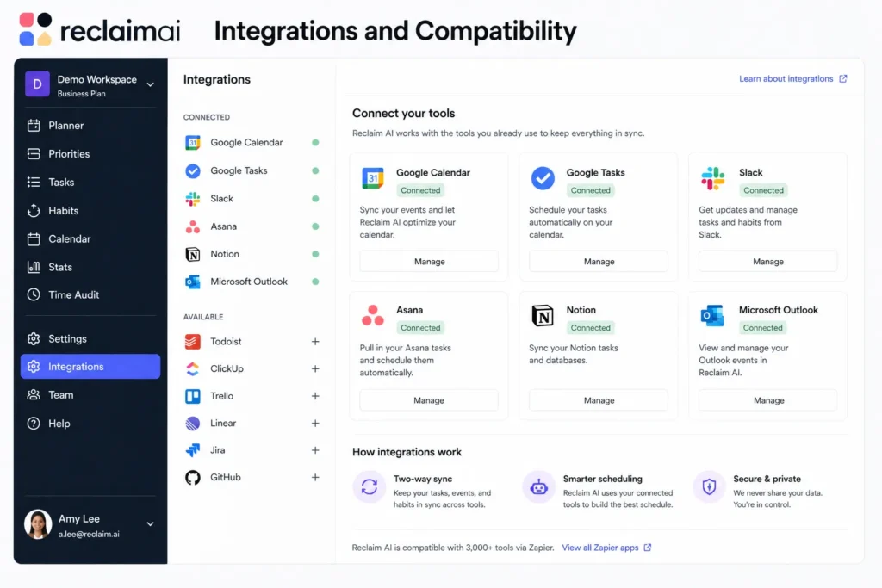Screen dimensions: 882x588
Task: Click the Connect your tools heading
Action: (x=403, y=113)
